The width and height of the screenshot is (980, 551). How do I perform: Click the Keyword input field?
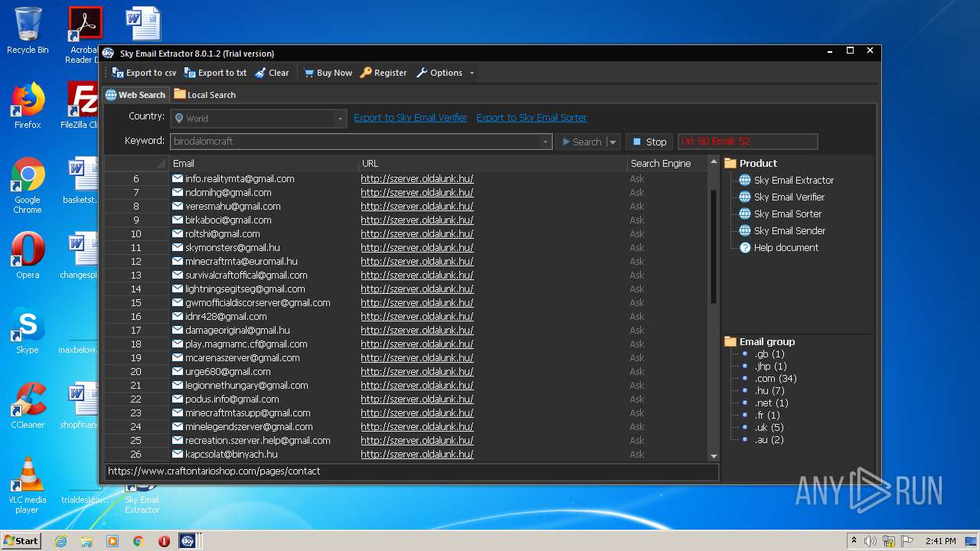pos(355,141)
